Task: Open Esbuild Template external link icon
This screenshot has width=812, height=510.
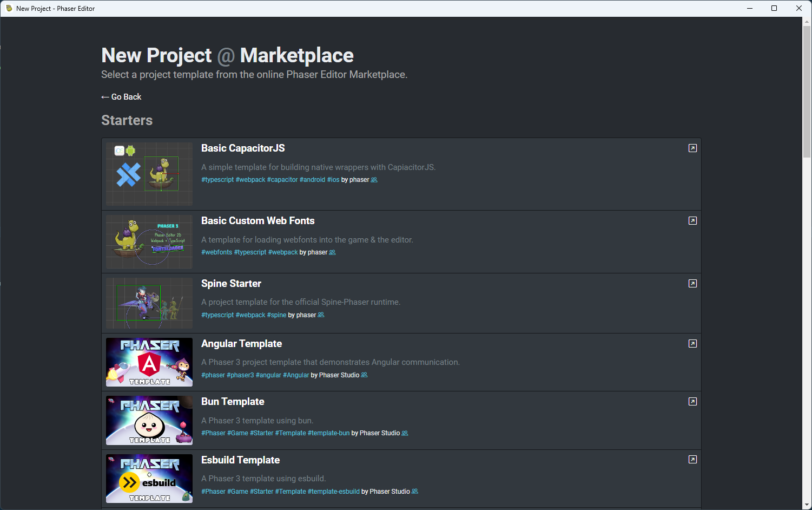Action: [x=692, y=460]
